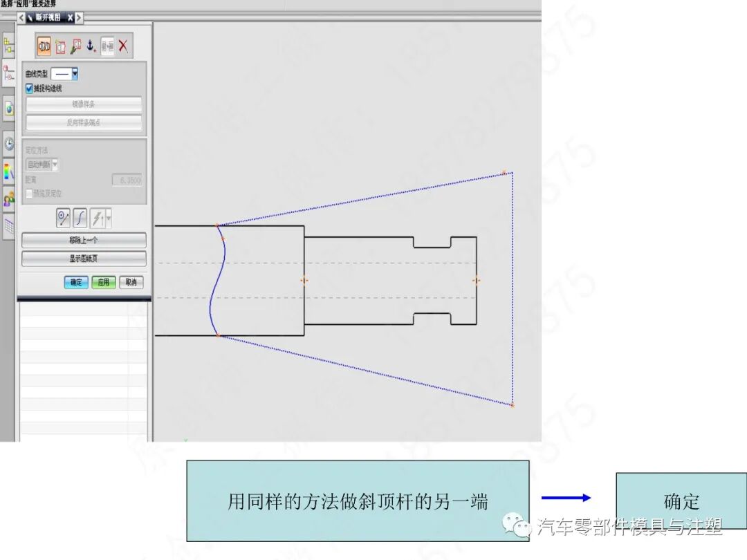
Task: Select the highlighted break region definition icon
Action: [45, 46]
